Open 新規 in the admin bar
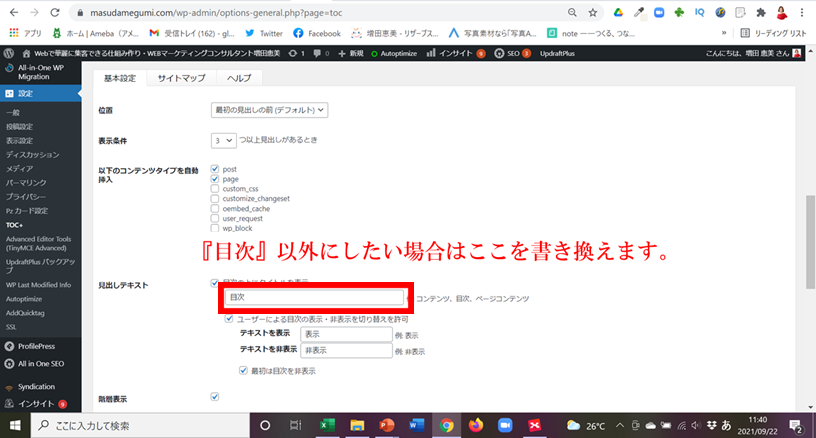 [x=350, y=53]
